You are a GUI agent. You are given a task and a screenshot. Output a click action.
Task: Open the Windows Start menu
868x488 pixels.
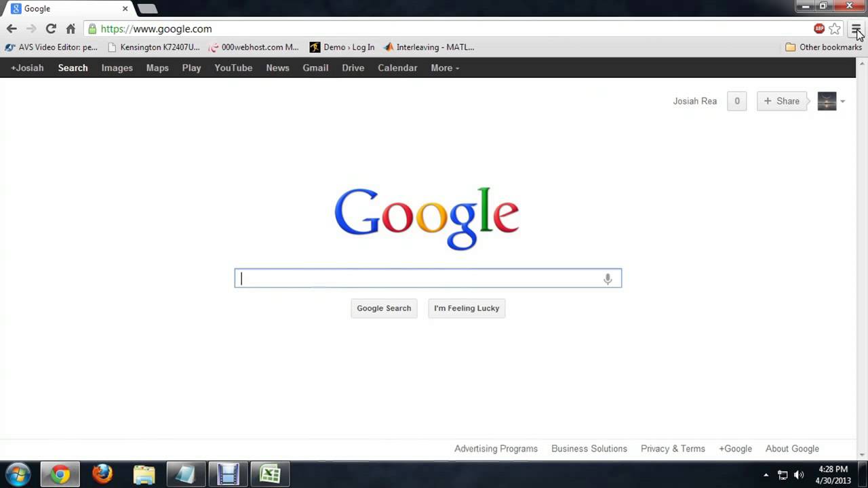18,474
